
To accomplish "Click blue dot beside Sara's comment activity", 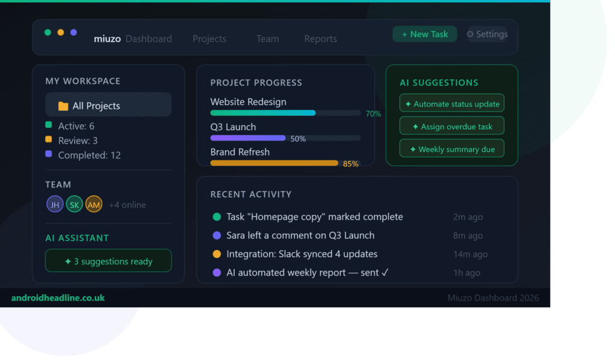I will click(x=216, y=235).
